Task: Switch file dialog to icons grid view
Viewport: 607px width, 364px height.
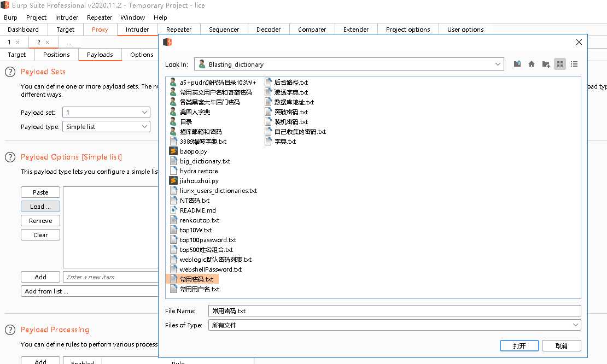Action: 560,64
